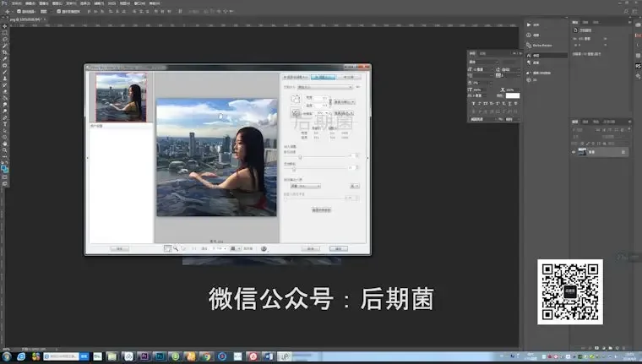Toggle the checkbox below the crop icon
This screenshot has height=364, width=642.
coord(295,113)
